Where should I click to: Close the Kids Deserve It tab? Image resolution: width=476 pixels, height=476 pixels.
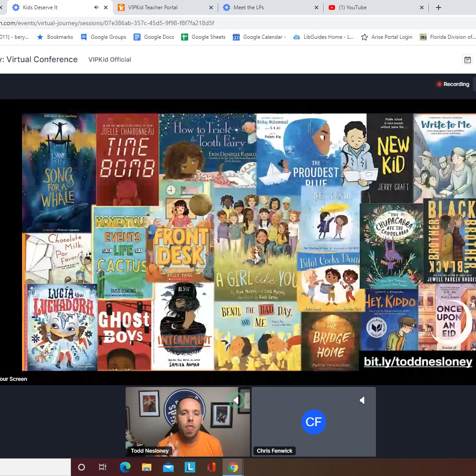[106, 7]
